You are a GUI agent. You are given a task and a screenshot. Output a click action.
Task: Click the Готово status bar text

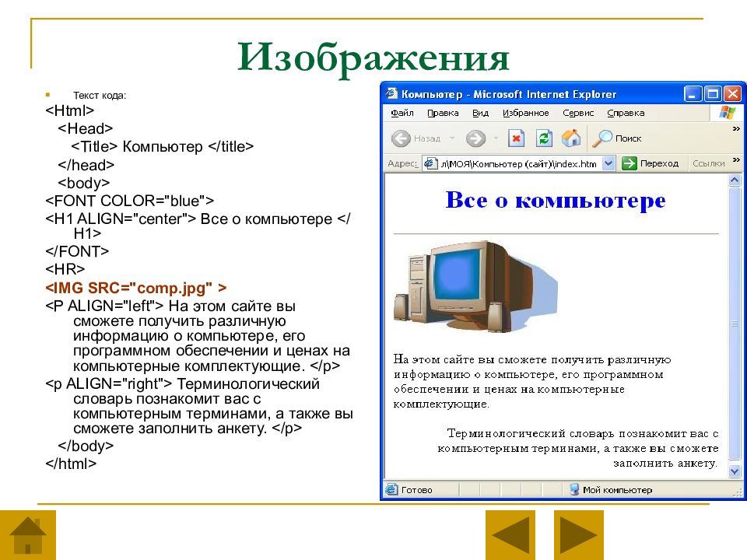417,489
